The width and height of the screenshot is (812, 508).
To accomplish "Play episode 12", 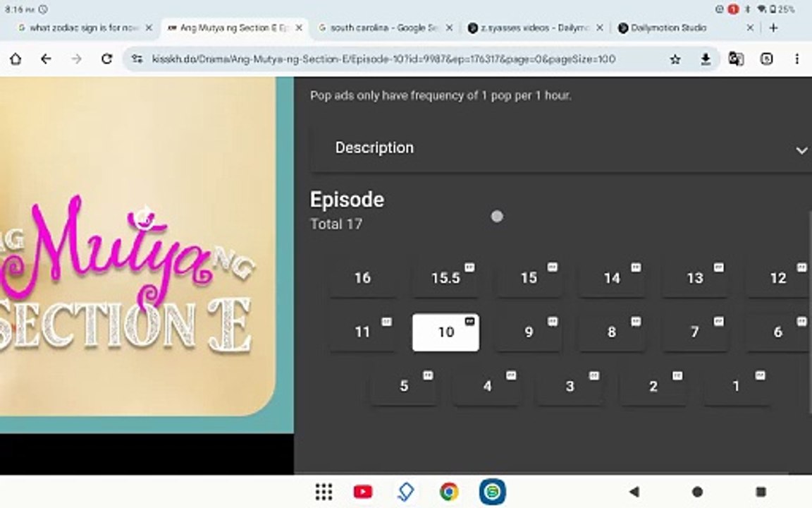I will click(778, 278).
